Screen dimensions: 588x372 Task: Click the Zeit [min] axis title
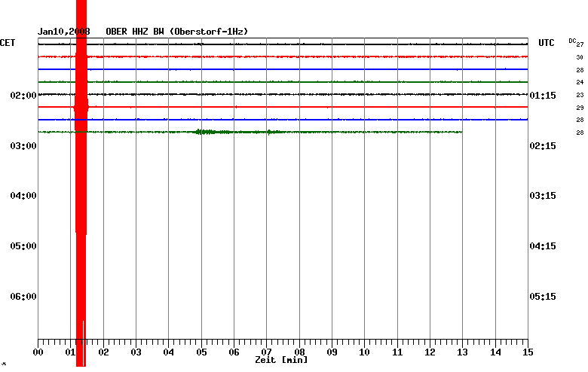click(281, 361)
